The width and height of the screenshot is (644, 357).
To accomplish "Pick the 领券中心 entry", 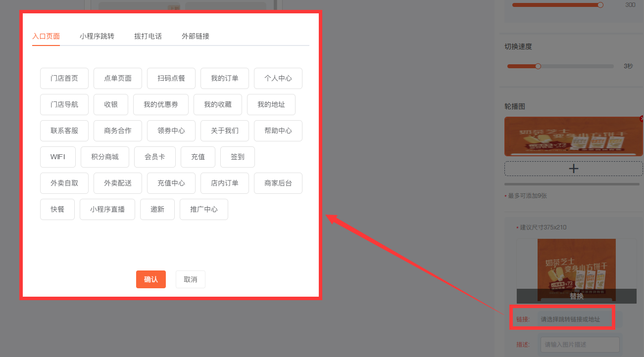I will pos(171,131).
